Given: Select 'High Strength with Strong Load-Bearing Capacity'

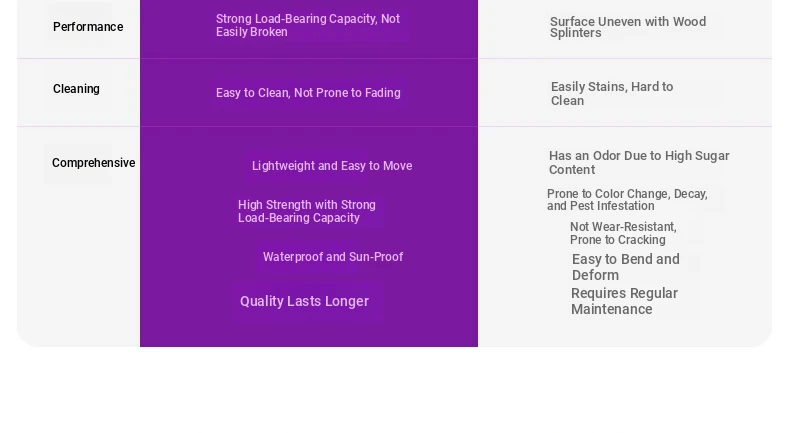Looking at the screenshot, I should click(307, 211).
